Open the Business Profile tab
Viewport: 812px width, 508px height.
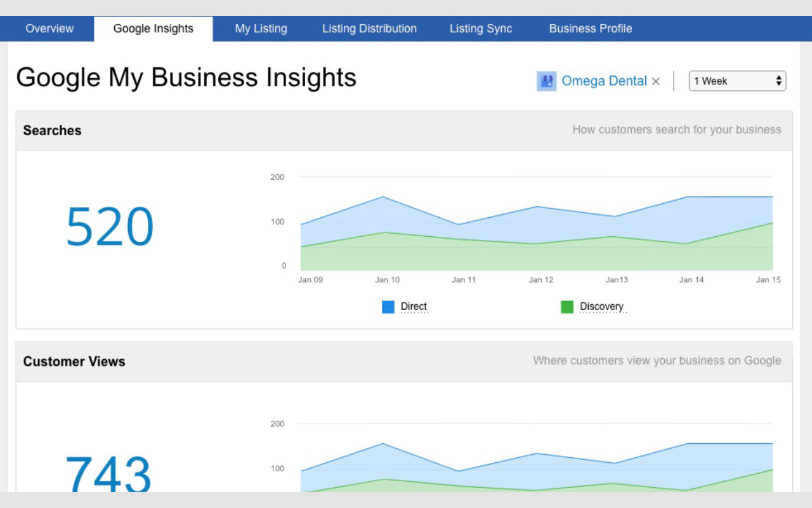pos(591,29)
